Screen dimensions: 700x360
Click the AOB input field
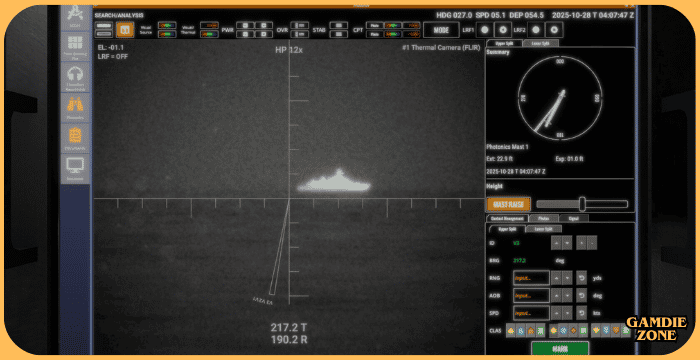click(x=531, y=295)
